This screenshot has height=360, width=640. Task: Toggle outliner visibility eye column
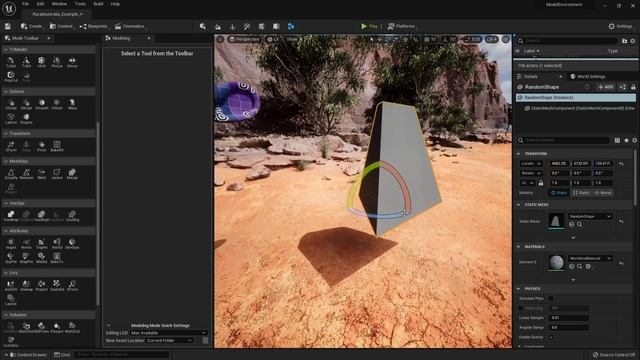(x=518, y=51)
